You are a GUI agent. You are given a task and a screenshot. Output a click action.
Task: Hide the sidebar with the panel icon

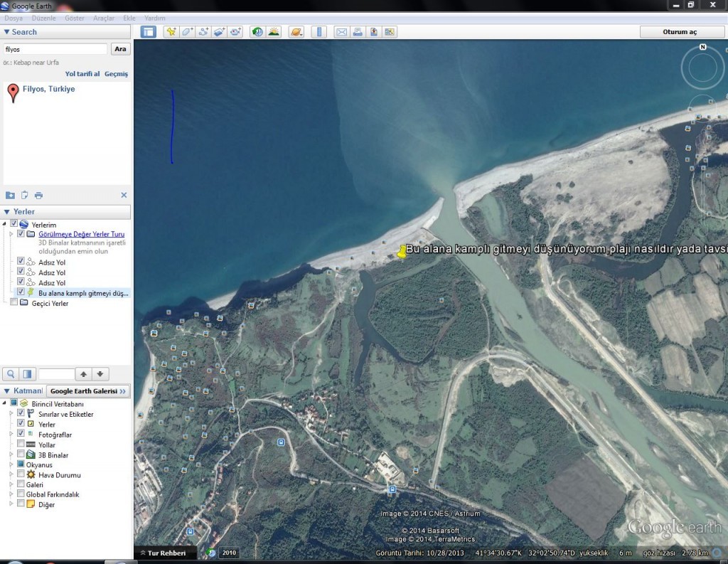point(148,32)
